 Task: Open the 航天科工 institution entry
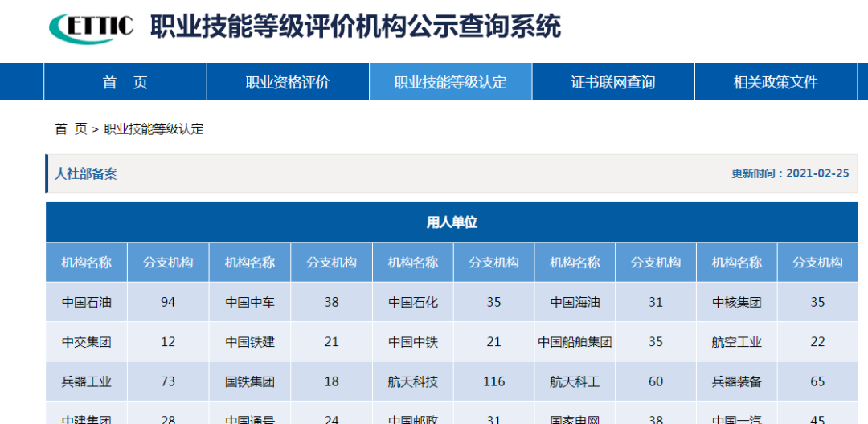575,381
